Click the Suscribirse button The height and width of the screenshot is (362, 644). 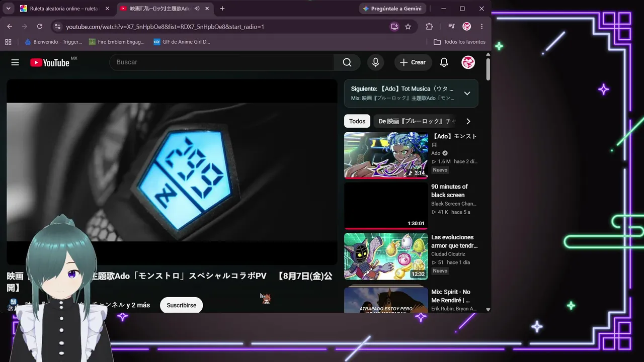[182, 305]
